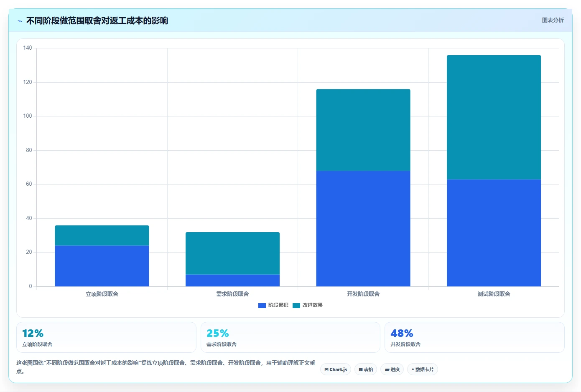Screen dimensions: 581x392
Task: Click the blue segment of the 立项阶段取舍 bar
Action: click(102, 266)
